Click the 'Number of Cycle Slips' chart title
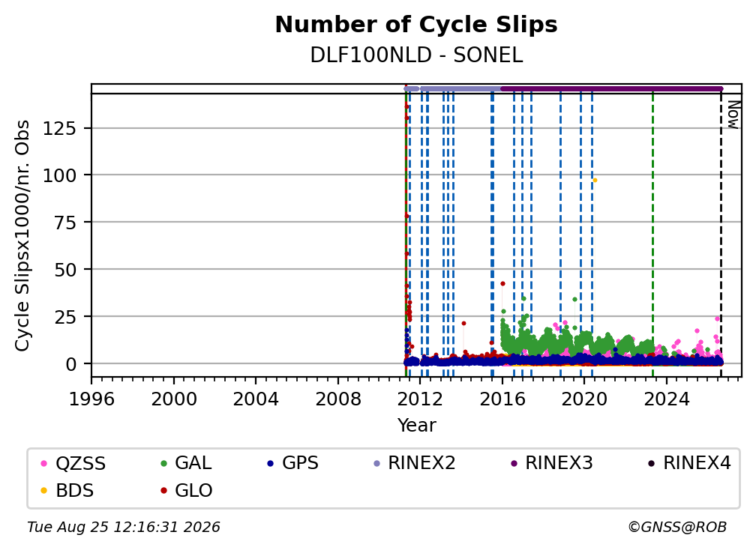The height and width of the screenshot is (550, 756). point(416,25)
